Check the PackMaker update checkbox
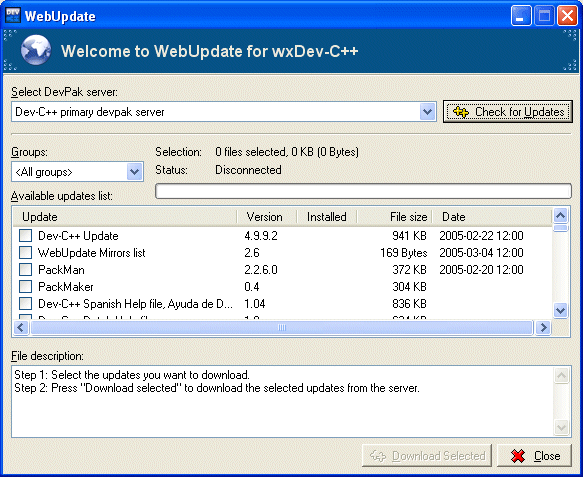Viewport: 583px width, 477px height. [25, 287]
